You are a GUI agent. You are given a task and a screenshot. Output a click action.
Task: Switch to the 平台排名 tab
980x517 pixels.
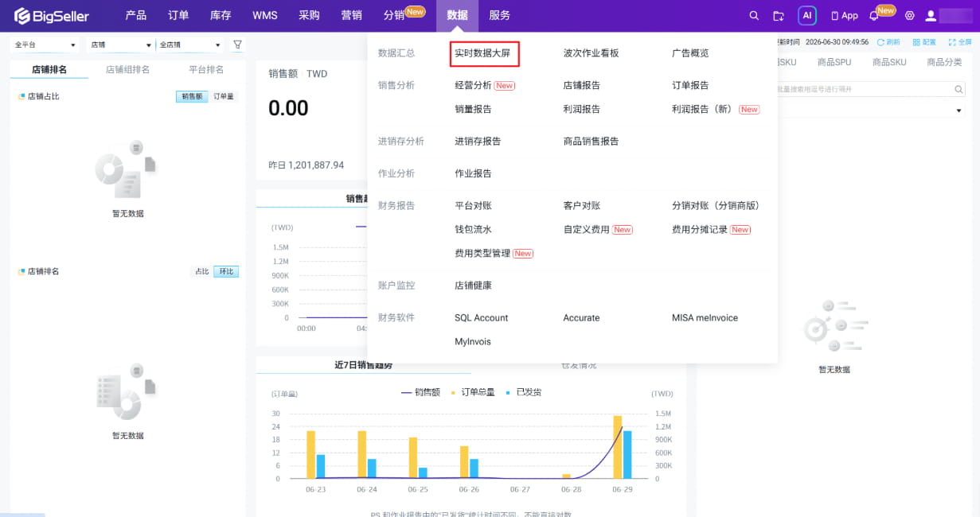point(206,70)
